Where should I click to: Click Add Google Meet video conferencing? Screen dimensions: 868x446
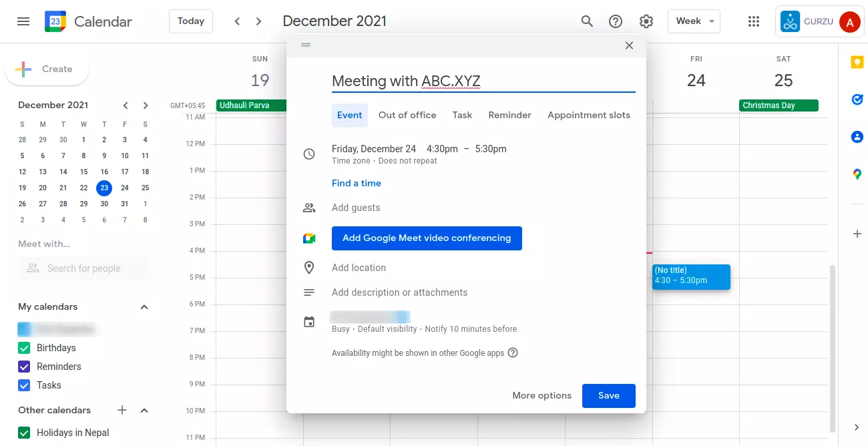427,238
